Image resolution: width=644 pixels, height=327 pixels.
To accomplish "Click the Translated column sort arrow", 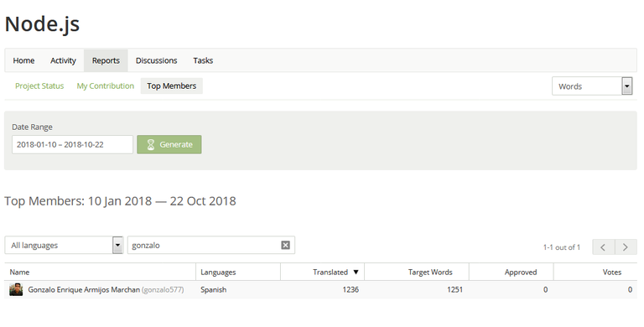I will [x=356, y=272].
